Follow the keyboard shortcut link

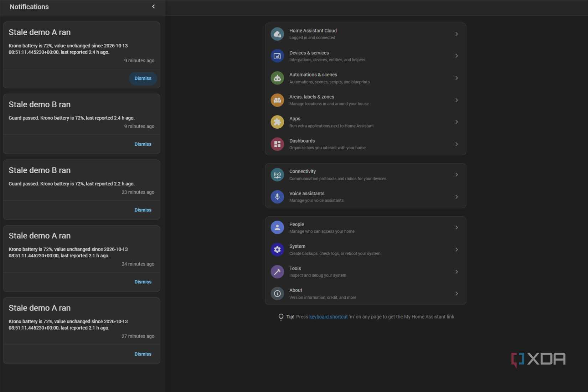(x=328, y=317)
